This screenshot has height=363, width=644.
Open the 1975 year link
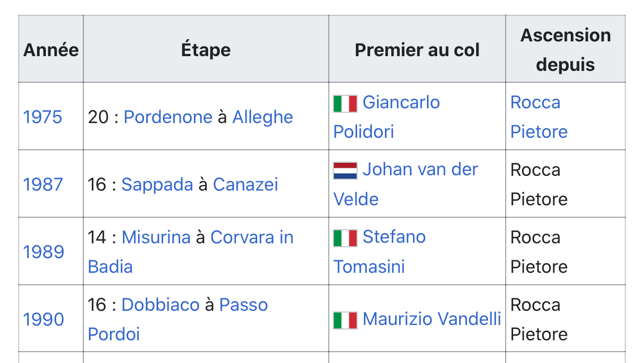point(43,117)
